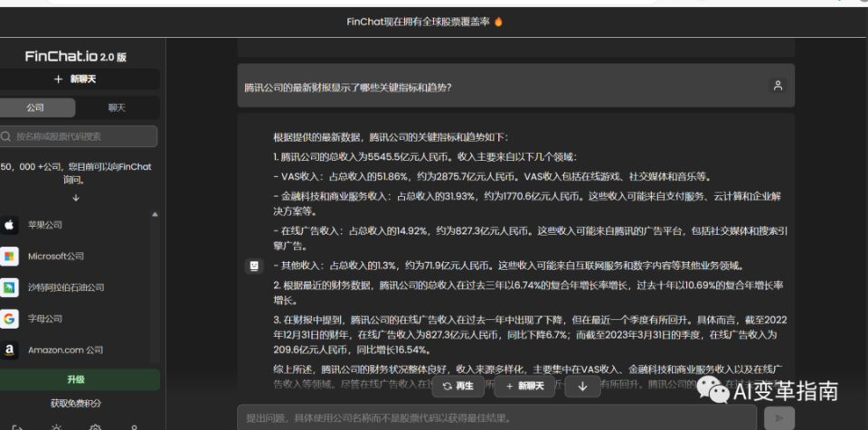Click the send message arrow button
The height and width of the screenshot is (430, 868).
779,418
